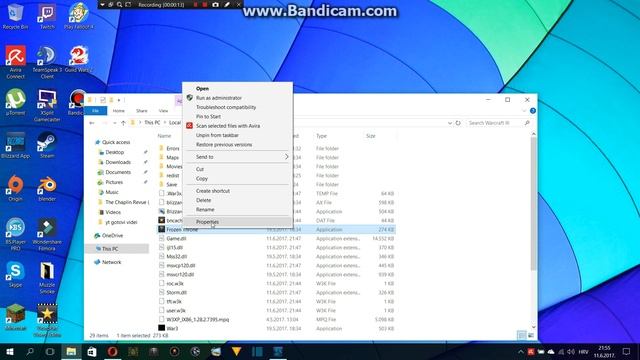Viewport: 640px width, 360px height.
Task: Open Avira Connect desktop shortcut
Action: click(x=15, y=62)
